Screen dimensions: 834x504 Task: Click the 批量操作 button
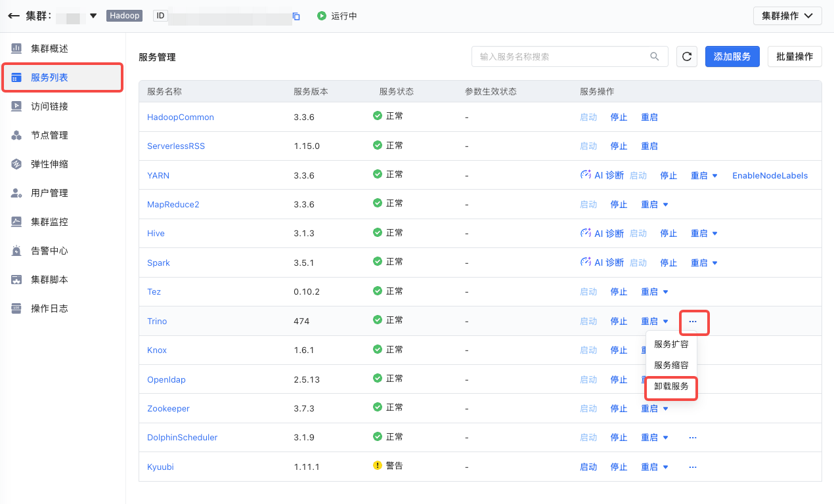[x=795, y=56]
